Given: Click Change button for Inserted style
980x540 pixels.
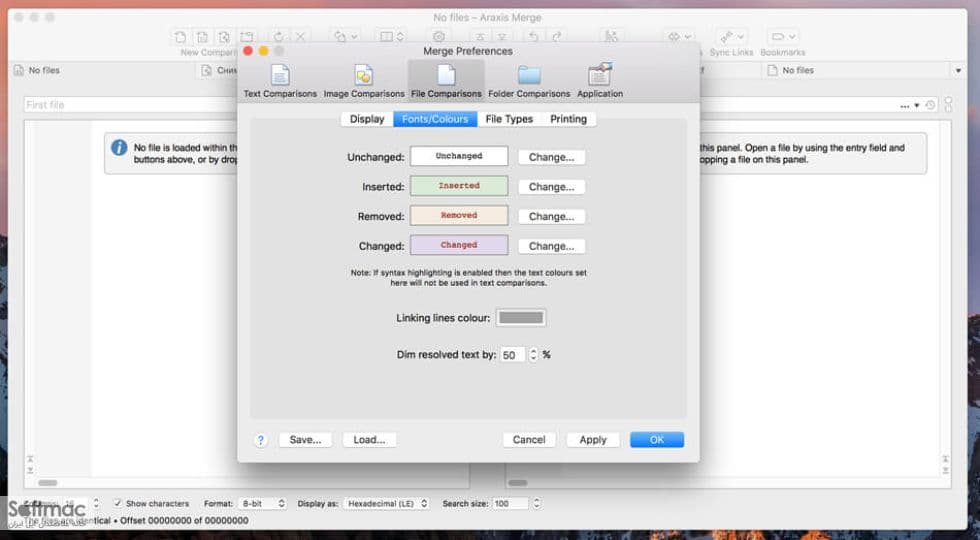Looking at the screenshot, I should point(551,187).
